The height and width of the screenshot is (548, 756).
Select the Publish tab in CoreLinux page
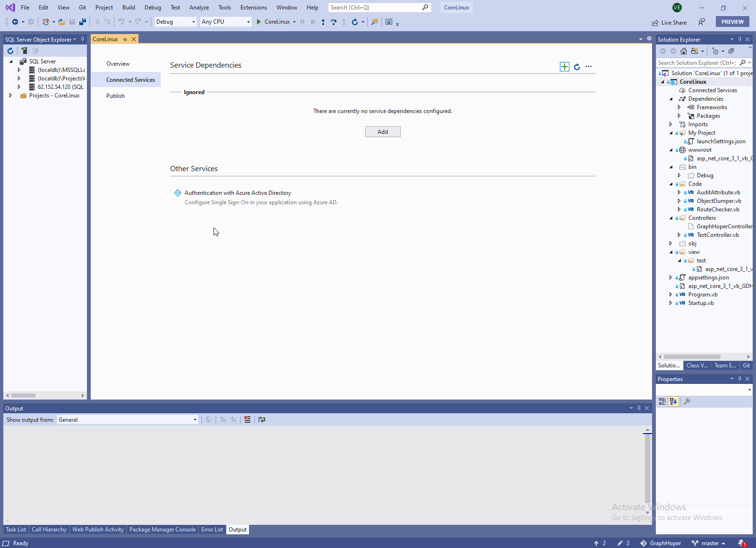(x=115, y=96)
